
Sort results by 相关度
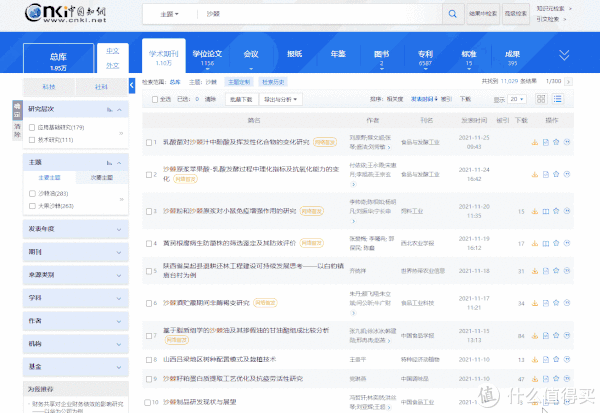pos(395,99)
